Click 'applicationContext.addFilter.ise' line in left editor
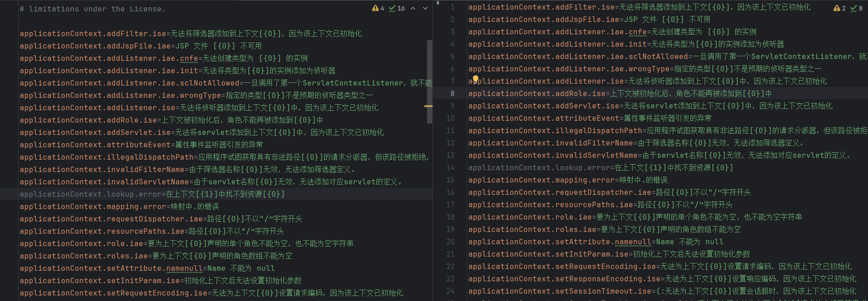 [x=191, y=33]
